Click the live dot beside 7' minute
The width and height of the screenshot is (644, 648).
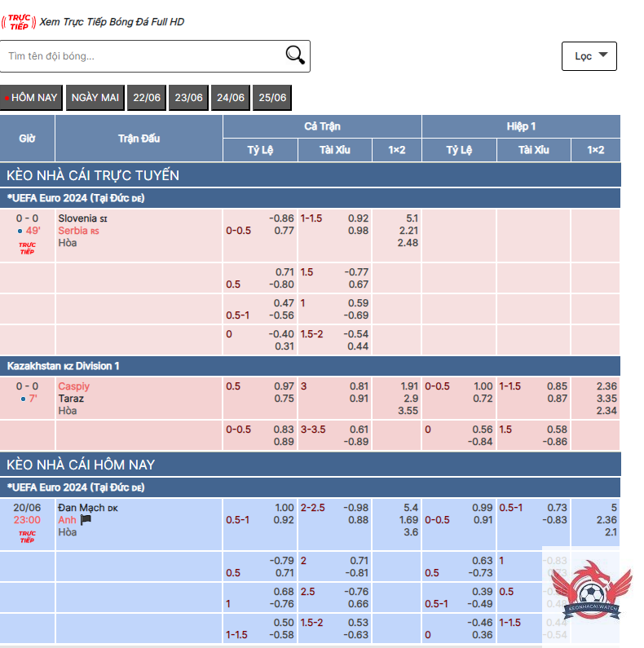[x=23, y=399]
